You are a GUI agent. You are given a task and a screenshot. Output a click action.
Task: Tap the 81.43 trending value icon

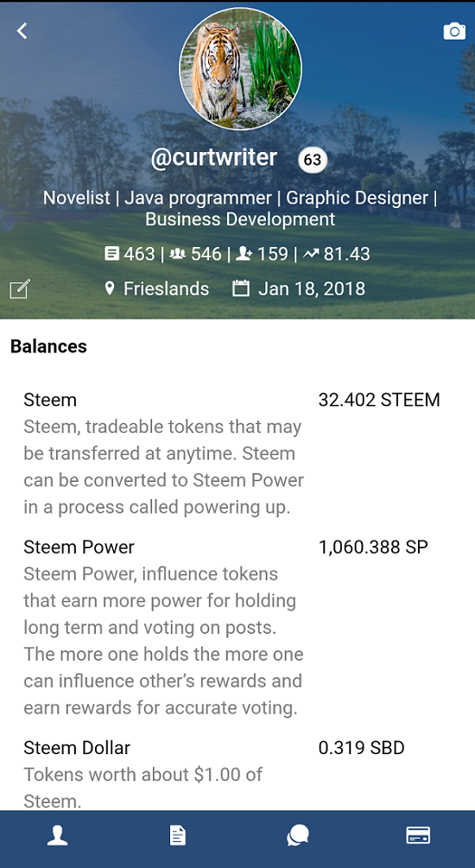[312, 254]
